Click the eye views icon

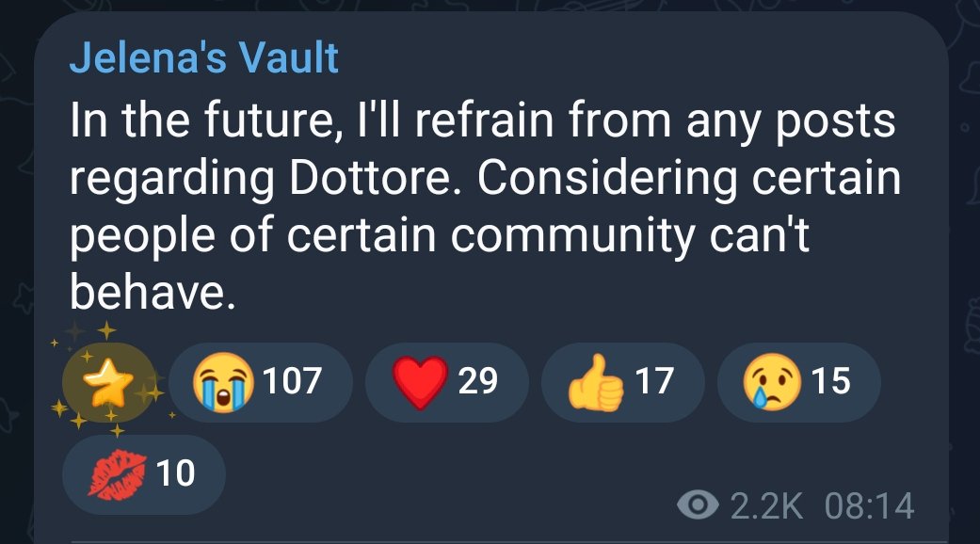coord(699,504)
